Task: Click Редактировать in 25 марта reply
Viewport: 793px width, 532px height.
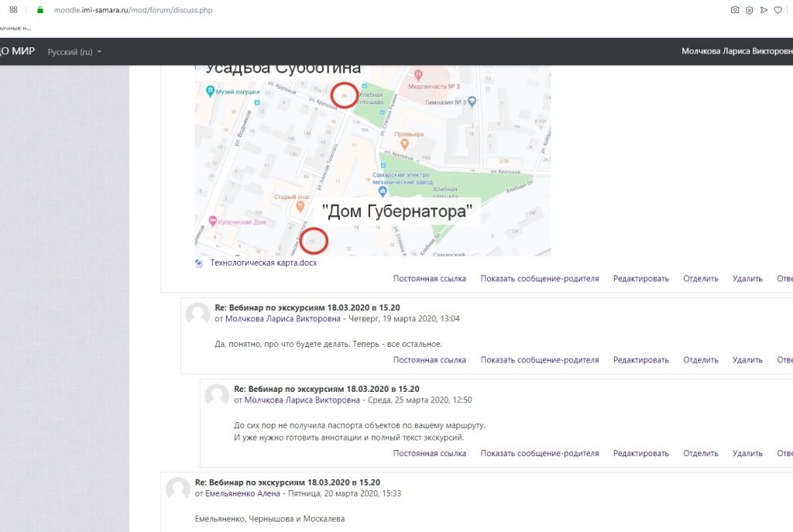Action: [x=640, y=454]
